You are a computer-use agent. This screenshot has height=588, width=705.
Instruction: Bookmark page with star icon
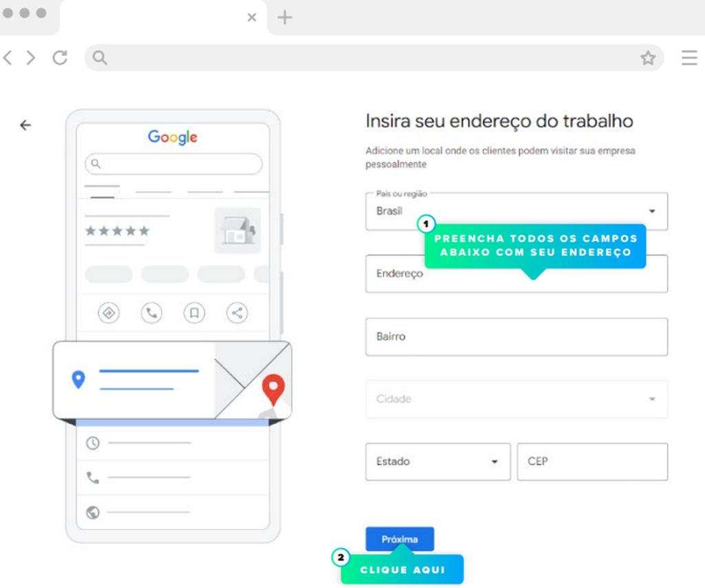[x=648, y=58]
